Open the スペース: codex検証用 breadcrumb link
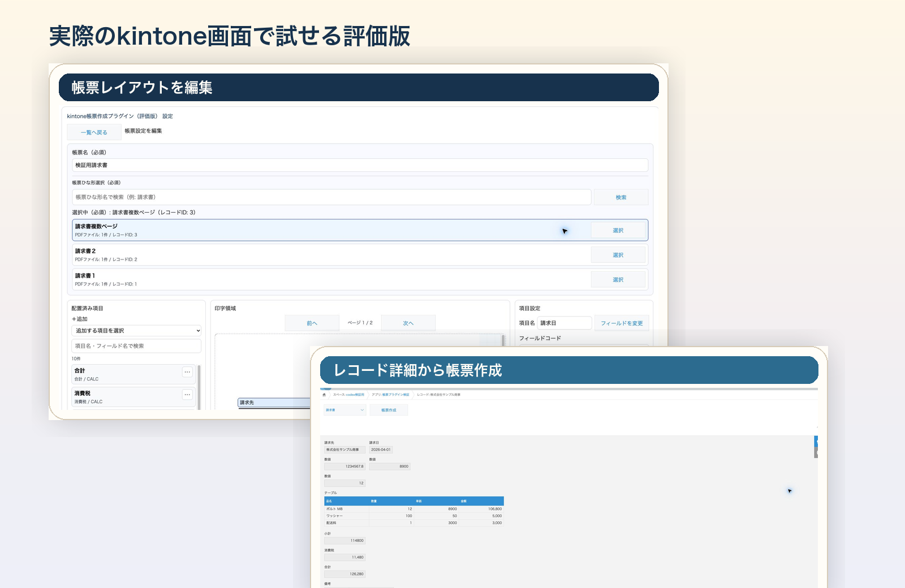905x588 pixels. [x=348, y=395]
